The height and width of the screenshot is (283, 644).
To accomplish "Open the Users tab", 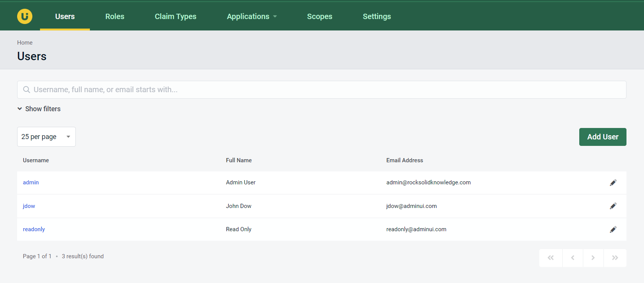I will [65, 16].
